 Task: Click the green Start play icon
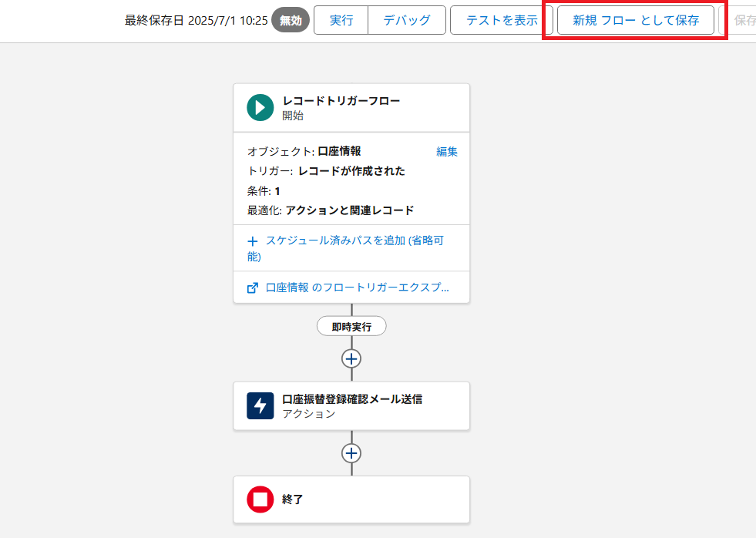[260, 107]
